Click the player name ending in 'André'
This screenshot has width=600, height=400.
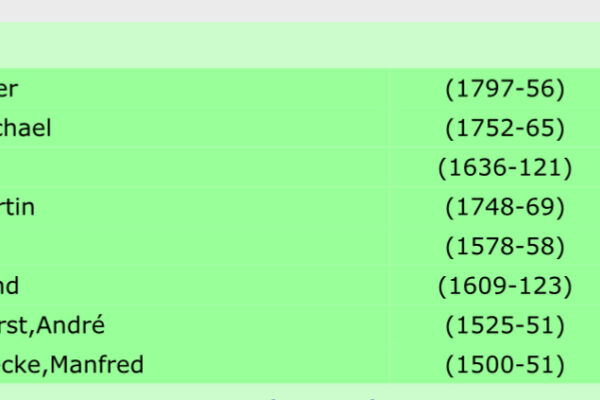52,325
